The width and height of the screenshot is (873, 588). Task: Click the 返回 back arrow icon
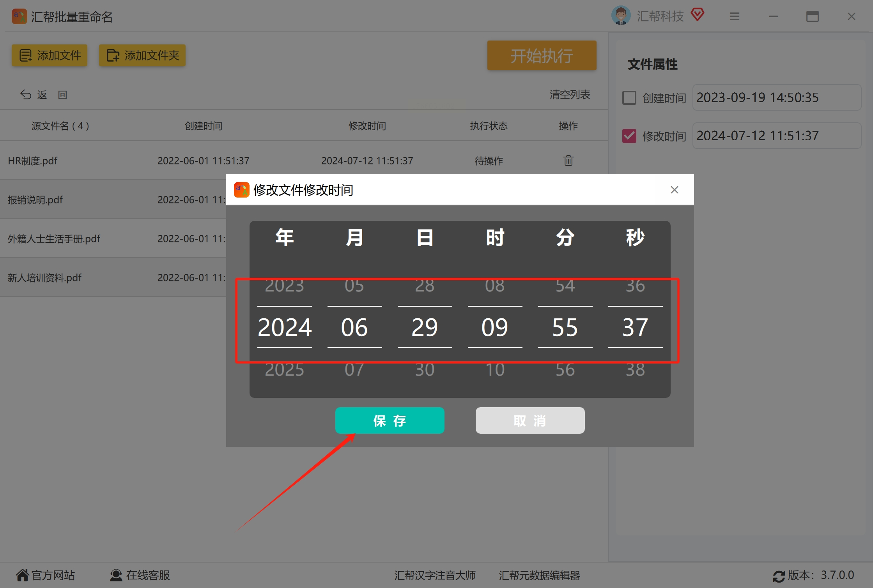point(26,95)
